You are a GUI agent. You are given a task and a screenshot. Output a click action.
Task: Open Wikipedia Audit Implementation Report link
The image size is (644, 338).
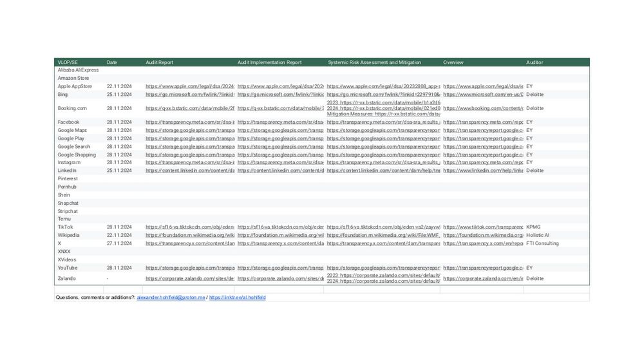click(x=281, y=236)
